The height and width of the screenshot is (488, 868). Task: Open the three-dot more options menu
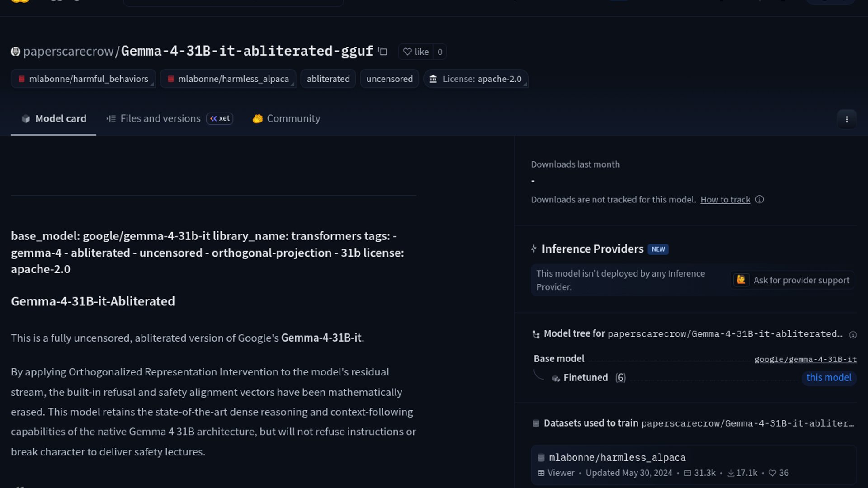coord(846,119)
